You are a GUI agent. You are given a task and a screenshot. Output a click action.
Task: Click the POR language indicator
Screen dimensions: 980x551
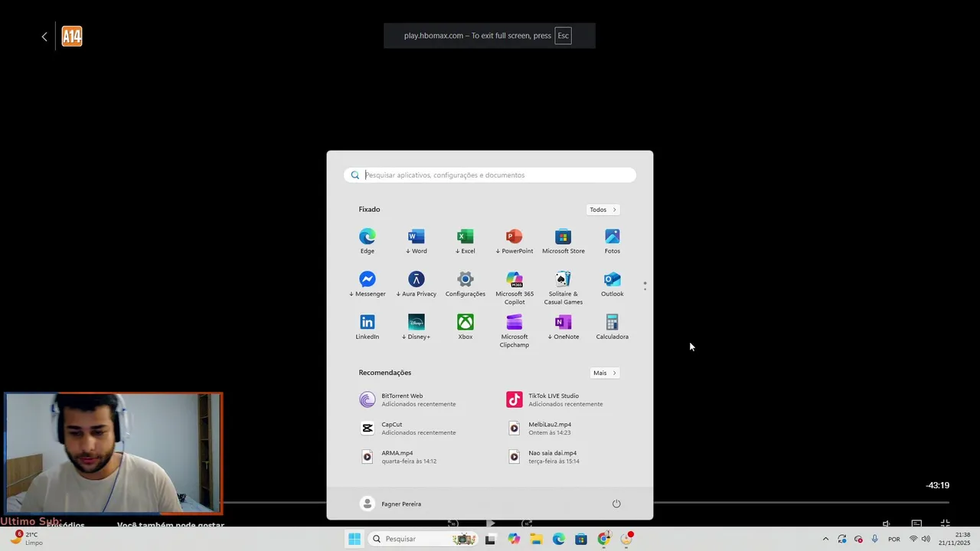point(893,539)
